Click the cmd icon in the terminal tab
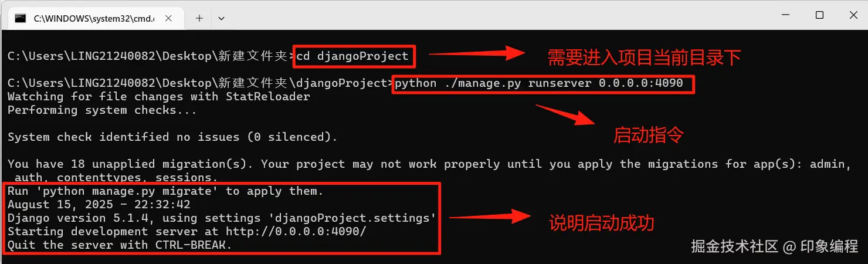868x264 pixels. coord(21,18)
